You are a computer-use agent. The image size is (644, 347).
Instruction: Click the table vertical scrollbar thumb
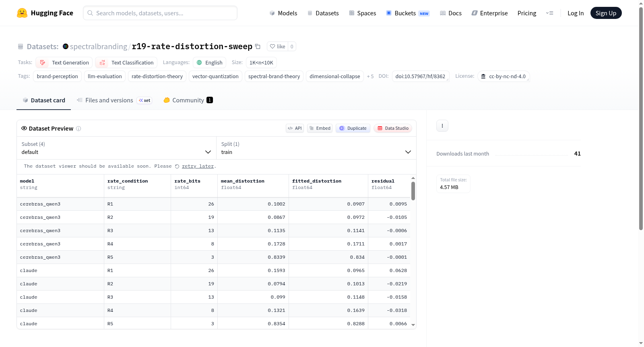pos(413,191)
